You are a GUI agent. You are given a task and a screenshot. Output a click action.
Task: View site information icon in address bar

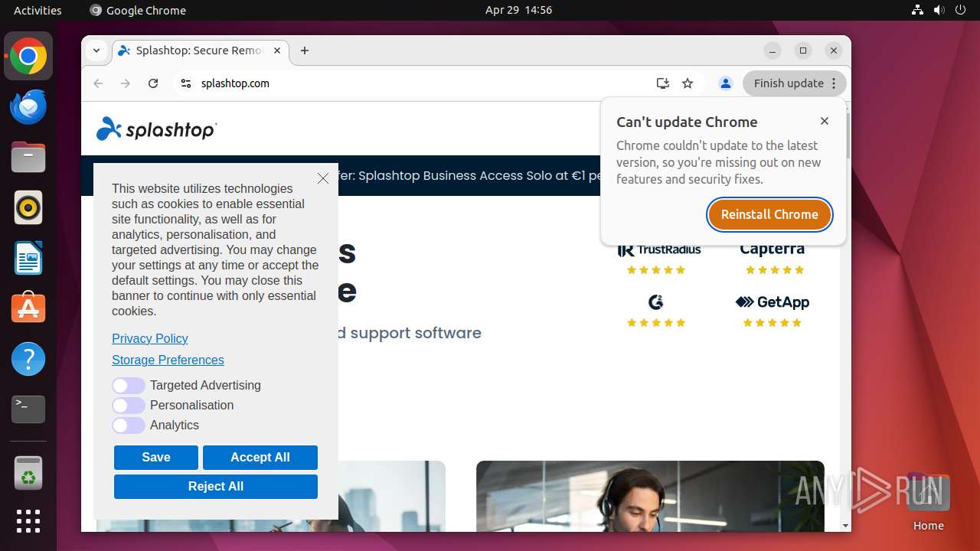[185, 83]
